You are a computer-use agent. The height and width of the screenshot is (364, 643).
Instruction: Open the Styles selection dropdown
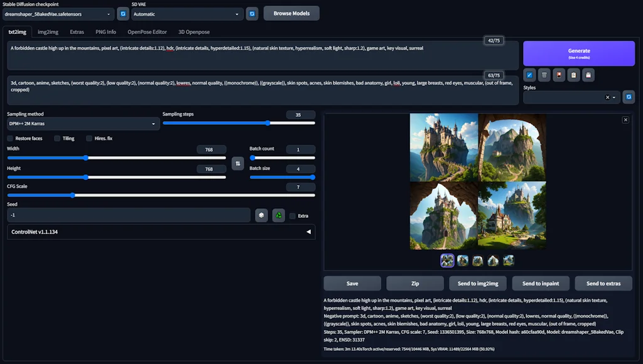point(613,97)
